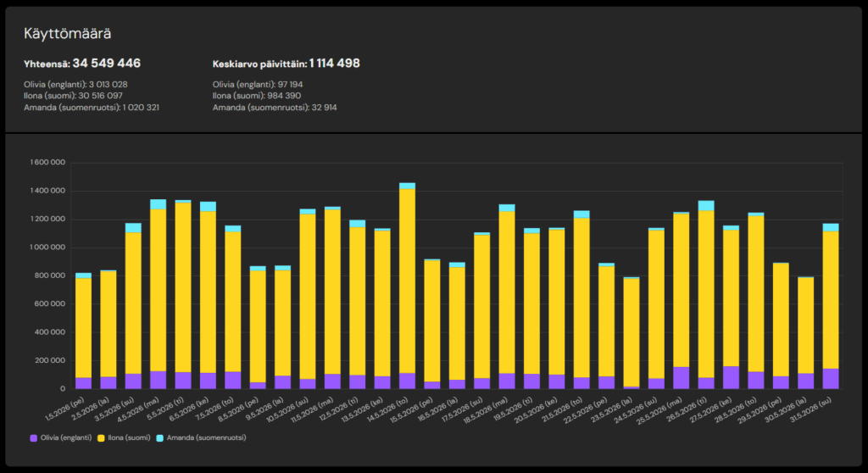Click the 1 400 000 y-axis label
The image size is (868, 473).
(x=47, y=191)
